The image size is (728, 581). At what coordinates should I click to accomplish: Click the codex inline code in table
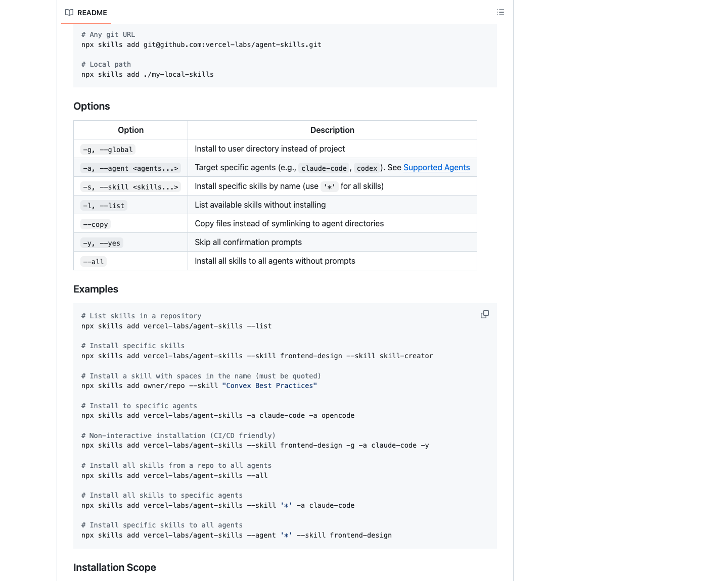click(x=367, y=168)
